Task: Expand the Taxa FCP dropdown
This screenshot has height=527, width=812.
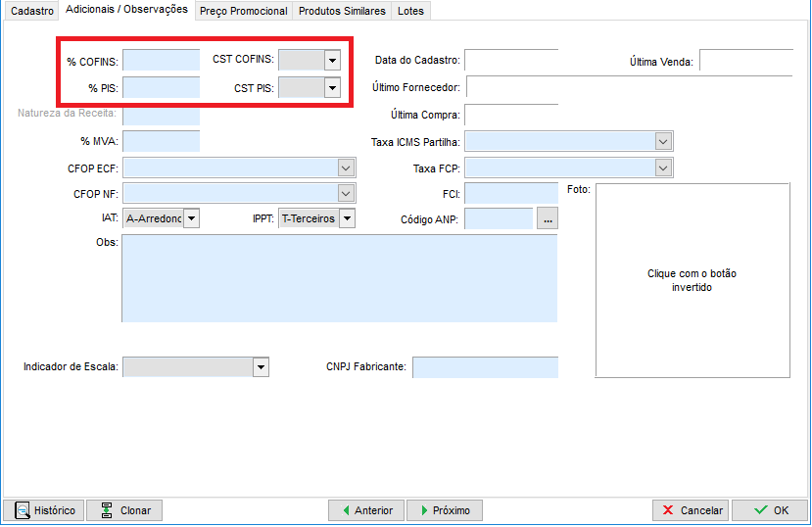Action: (x=663, y=168)
